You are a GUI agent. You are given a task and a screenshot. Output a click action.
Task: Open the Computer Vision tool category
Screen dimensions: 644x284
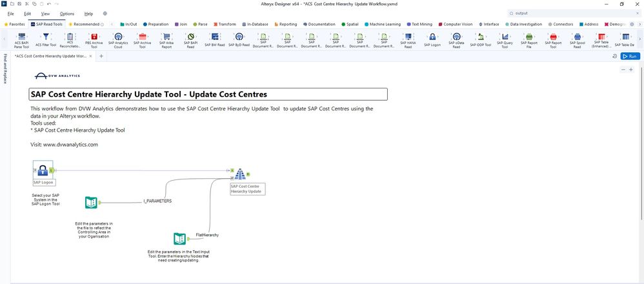[456, 25]
